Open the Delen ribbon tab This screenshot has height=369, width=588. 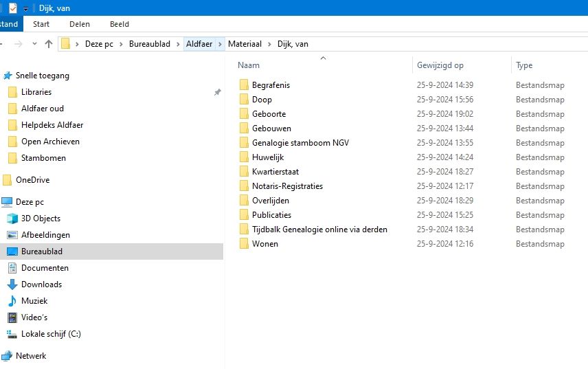pyautogui.click(x=80, y=24)
